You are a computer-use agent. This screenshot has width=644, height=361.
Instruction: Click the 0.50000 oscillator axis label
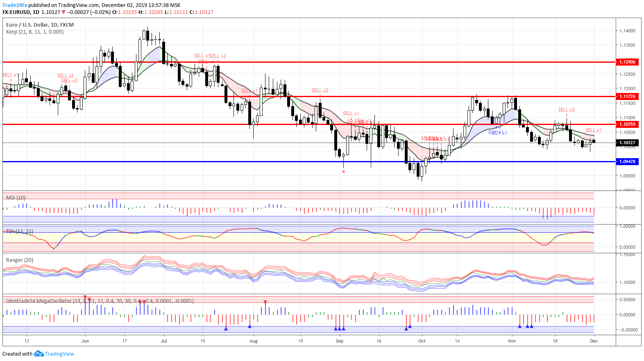coord(627,300)
